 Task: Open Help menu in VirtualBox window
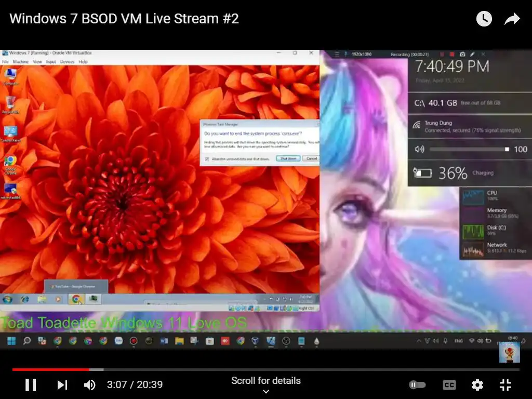click(83, 62)
